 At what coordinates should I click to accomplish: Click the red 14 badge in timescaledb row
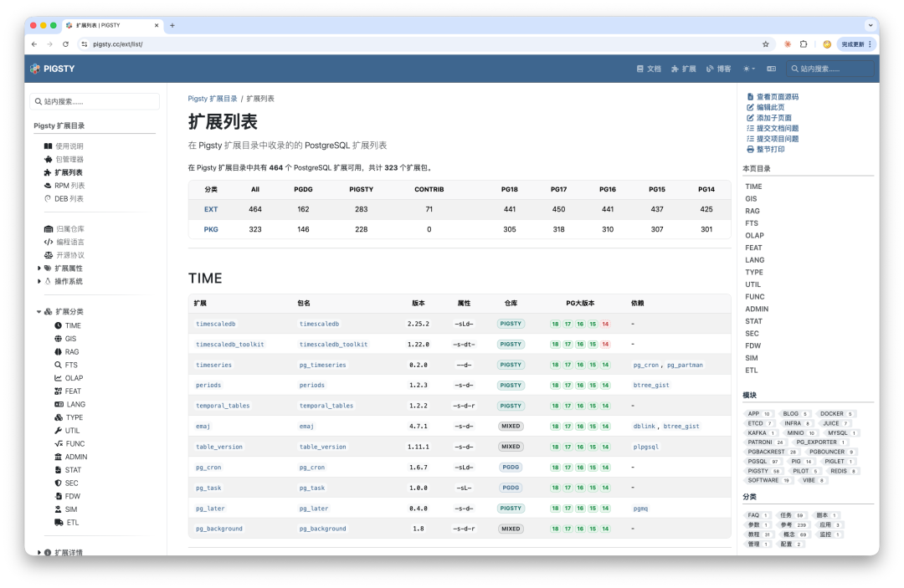click(x=605, y=324)
